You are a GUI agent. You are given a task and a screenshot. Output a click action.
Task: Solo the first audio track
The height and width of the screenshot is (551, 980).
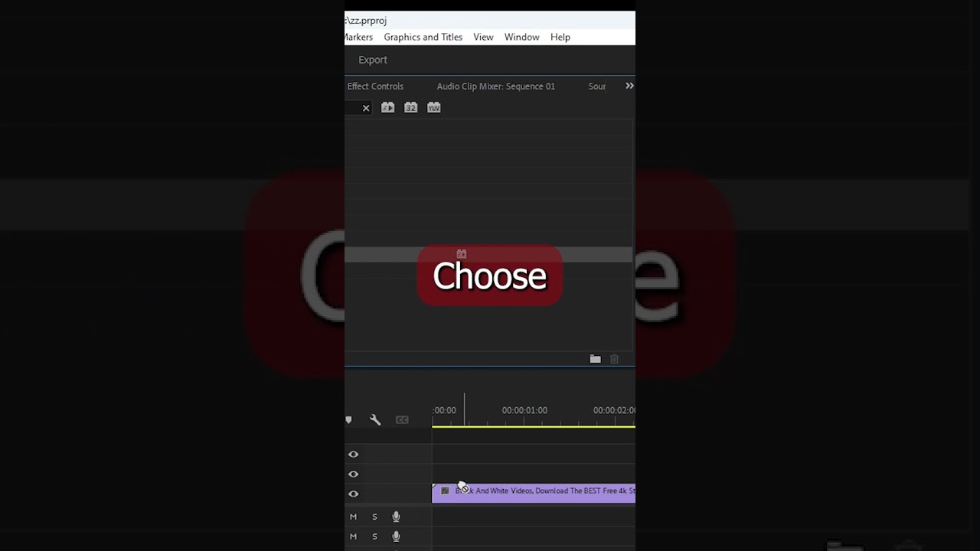pos(374,517)
